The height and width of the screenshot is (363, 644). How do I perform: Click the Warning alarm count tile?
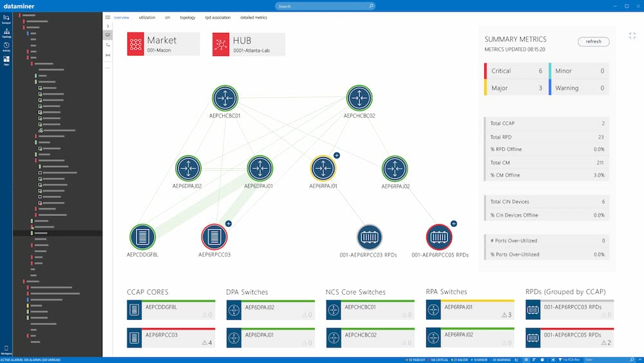pos(578,88)
